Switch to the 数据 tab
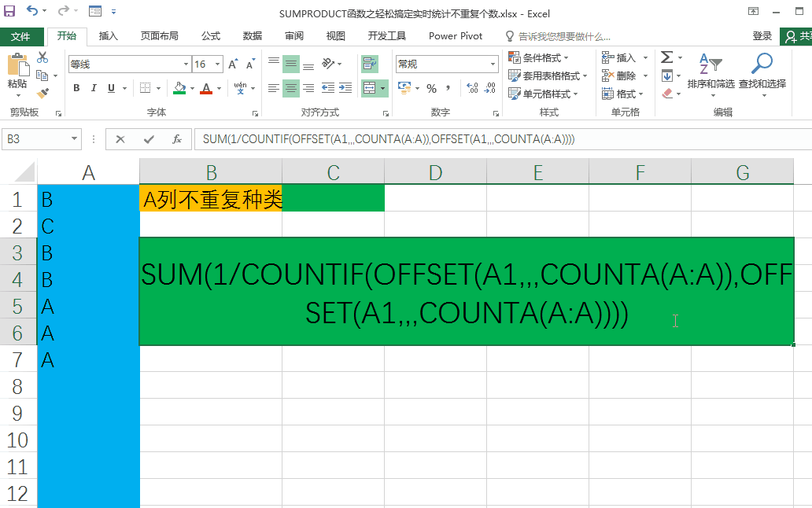Screen dimensions: 812x508 pos(253,35)
